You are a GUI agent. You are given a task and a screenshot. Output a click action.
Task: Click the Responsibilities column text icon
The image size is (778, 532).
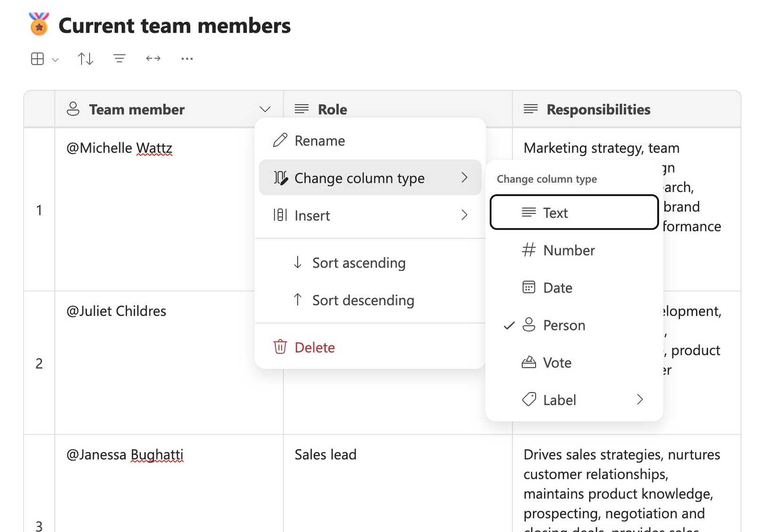click(x=530, y=109)
